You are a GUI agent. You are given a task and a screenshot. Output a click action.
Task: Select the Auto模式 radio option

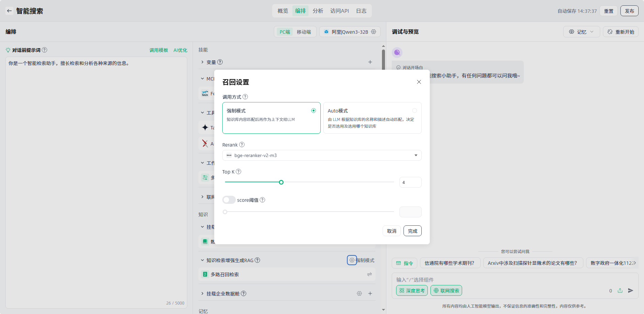tap(414, 111)
